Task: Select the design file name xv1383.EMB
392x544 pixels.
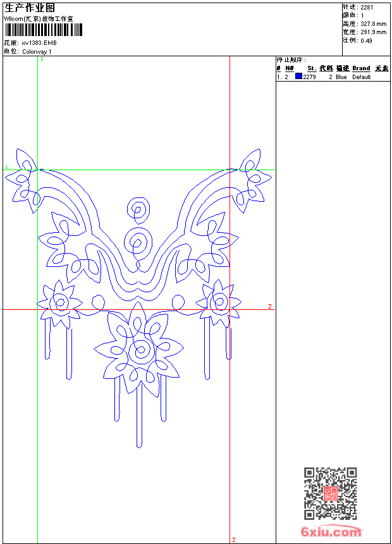Action: [x=39, y=43]
